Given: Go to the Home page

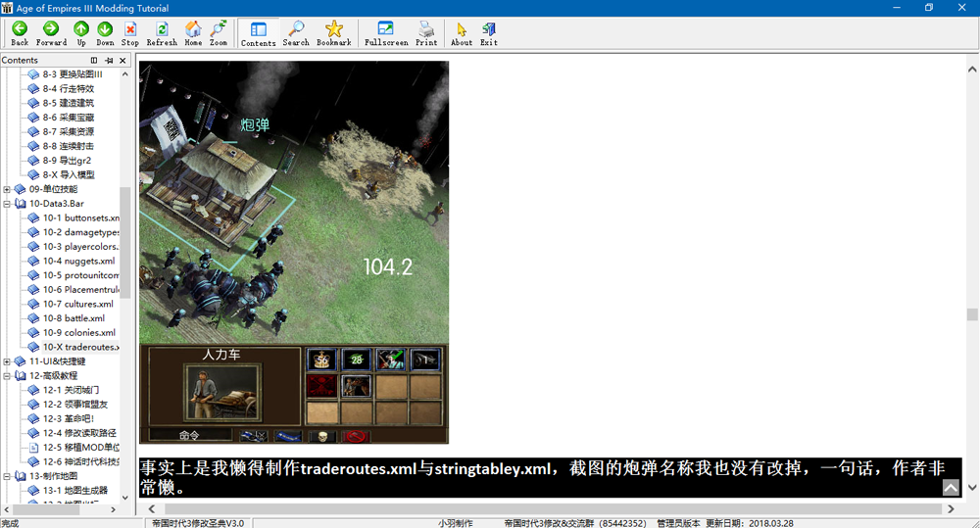Looking at the screenshot, I should coord(193,33).
